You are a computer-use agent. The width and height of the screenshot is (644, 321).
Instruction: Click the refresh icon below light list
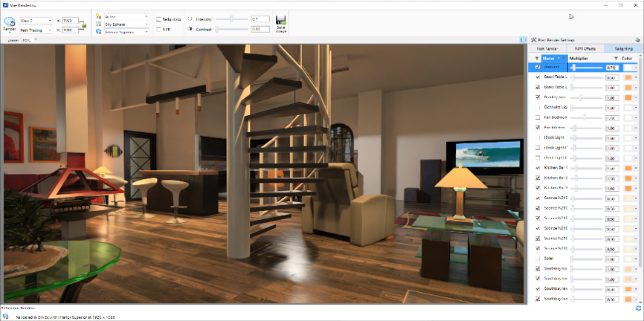(639, 308)
